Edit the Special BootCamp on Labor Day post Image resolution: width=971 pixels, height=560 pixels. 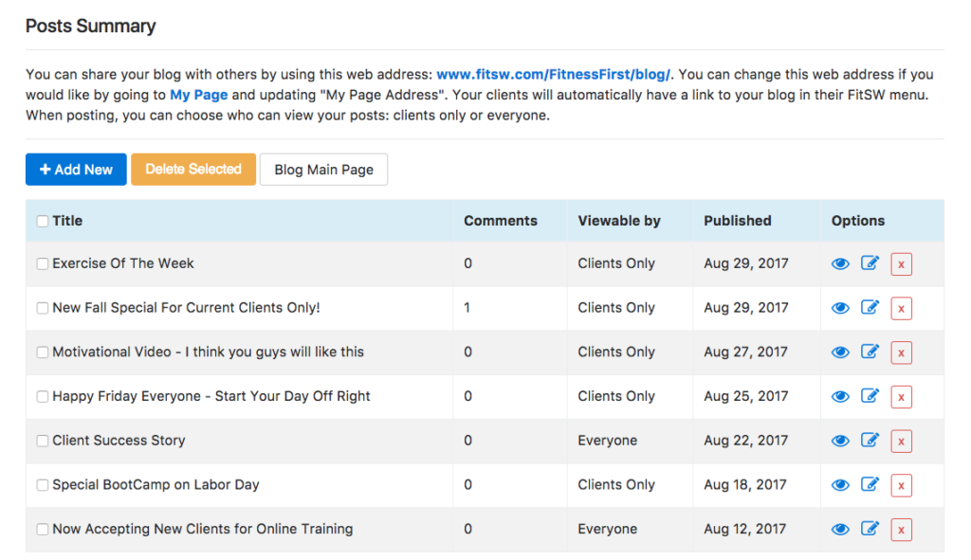pyautogui.click(x=870, y=484)
